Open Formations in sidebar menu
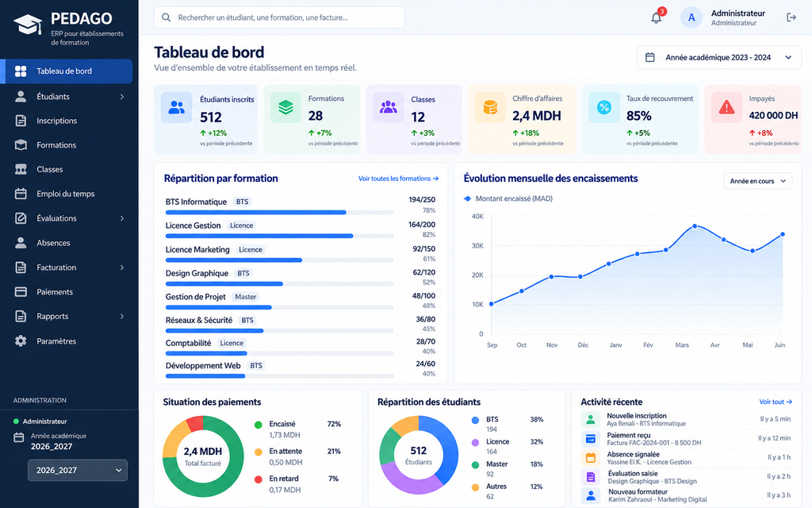Image resolution: width=812 pixels, height=508 pixels. (x=67, y=145)
